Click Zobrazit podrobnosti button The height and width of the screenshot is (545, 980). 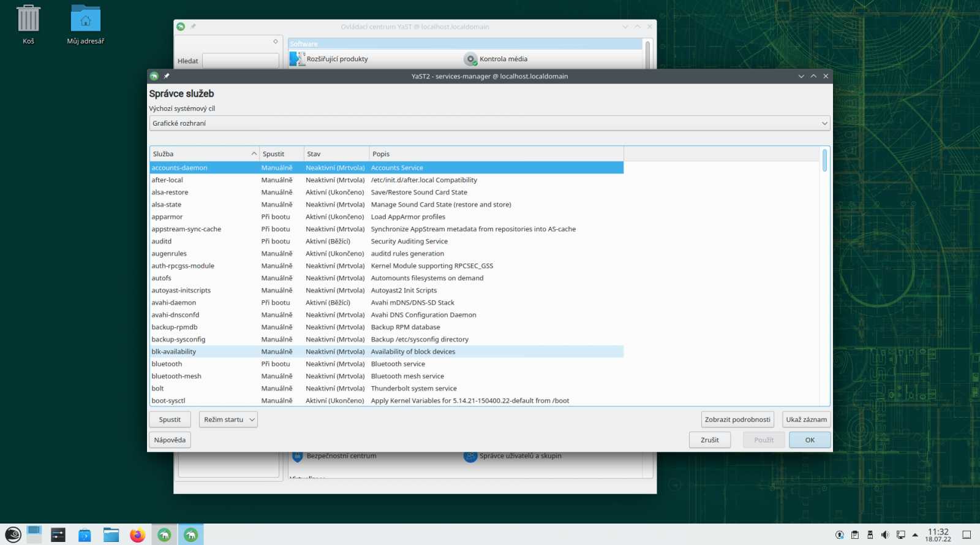737,419
